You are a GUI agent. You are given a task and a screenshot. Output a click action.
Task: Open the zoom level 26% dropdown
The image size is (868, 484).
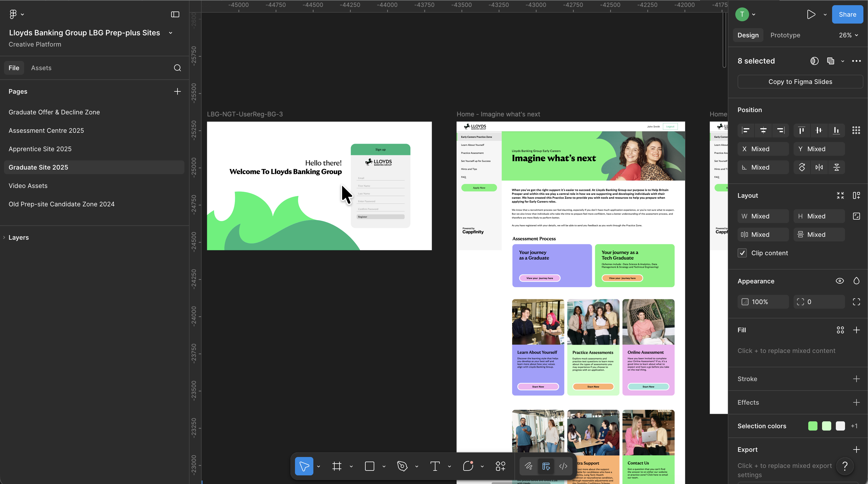point(848,35)
